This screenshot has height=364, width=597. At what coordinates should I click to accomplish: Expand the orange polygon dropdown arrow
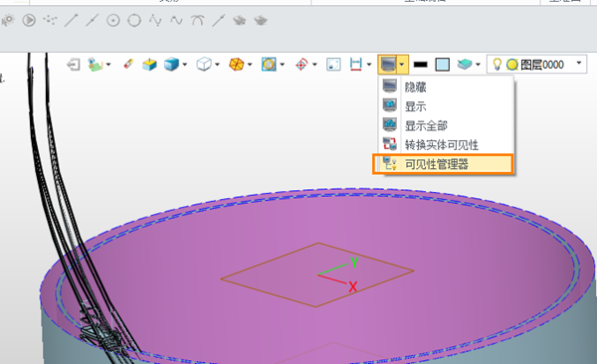coord(250,65)
